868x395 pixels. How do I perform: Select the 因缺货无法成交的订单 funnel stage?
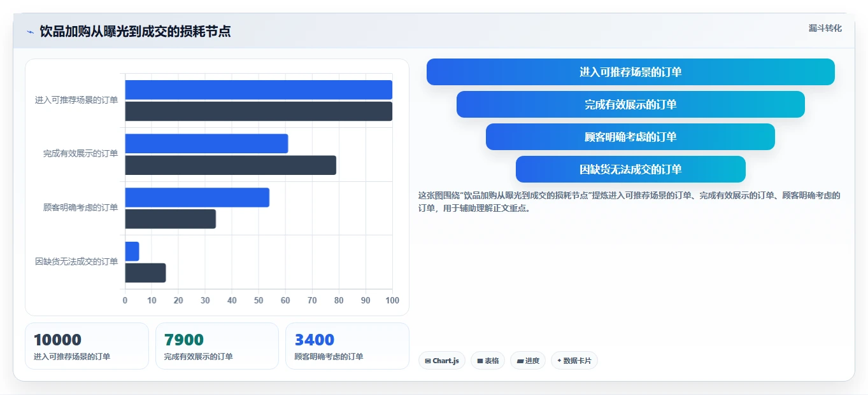pyautogui.click(x=630, y=169)
